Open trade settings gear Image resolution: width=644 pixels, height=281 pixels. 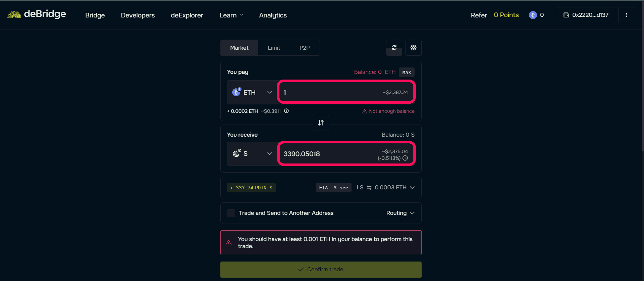point(414,48)
